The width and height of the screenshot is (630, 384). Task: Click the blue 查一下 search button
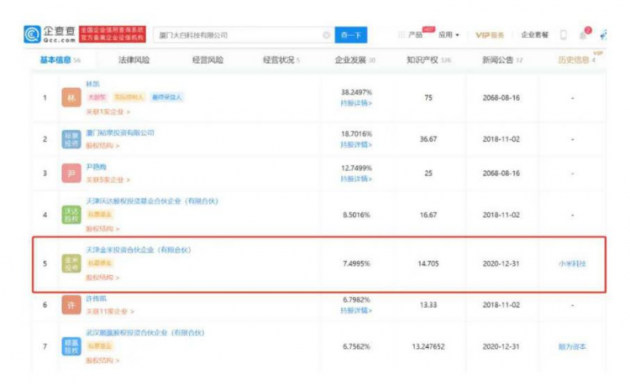(351, 35)
